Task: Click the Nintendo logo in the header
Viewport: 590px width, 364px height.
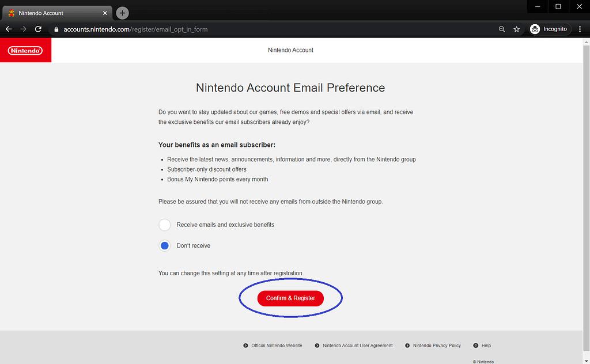Action: [25, 50]
